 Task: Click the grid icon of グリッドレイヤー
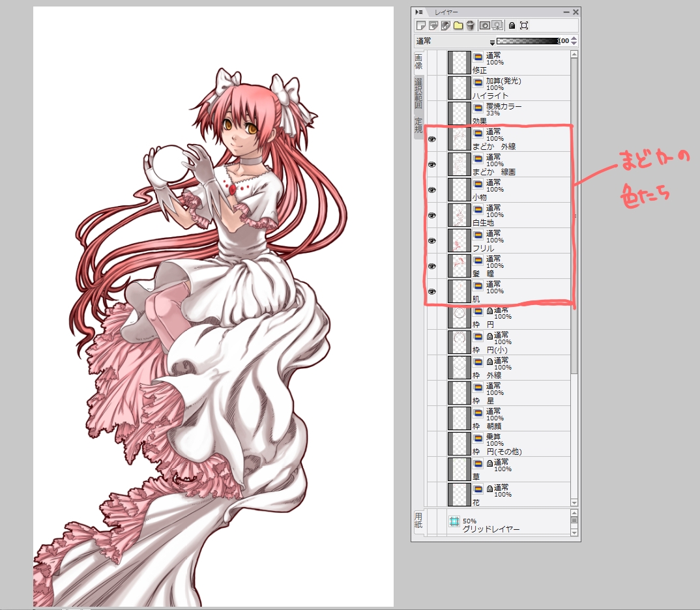(x=454, y=521)
